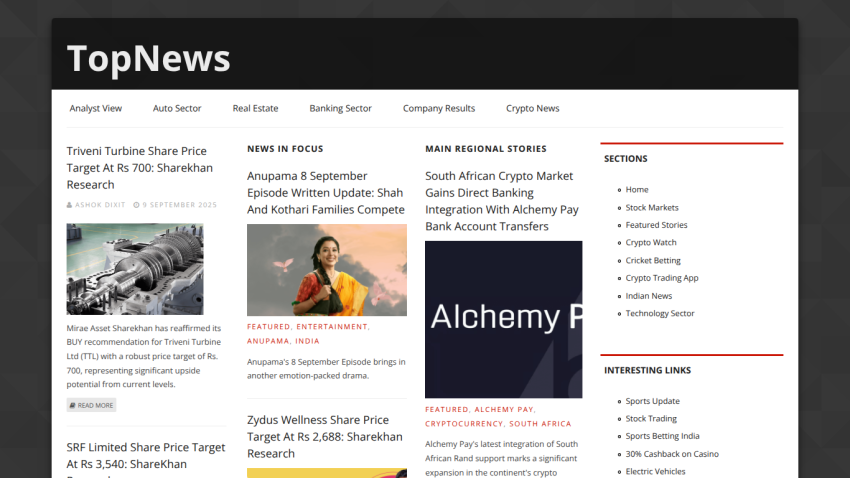Viewport: 850px width, 478px height.
Task: Open Indian News in Sections
Action: click(x=649, y=296)
